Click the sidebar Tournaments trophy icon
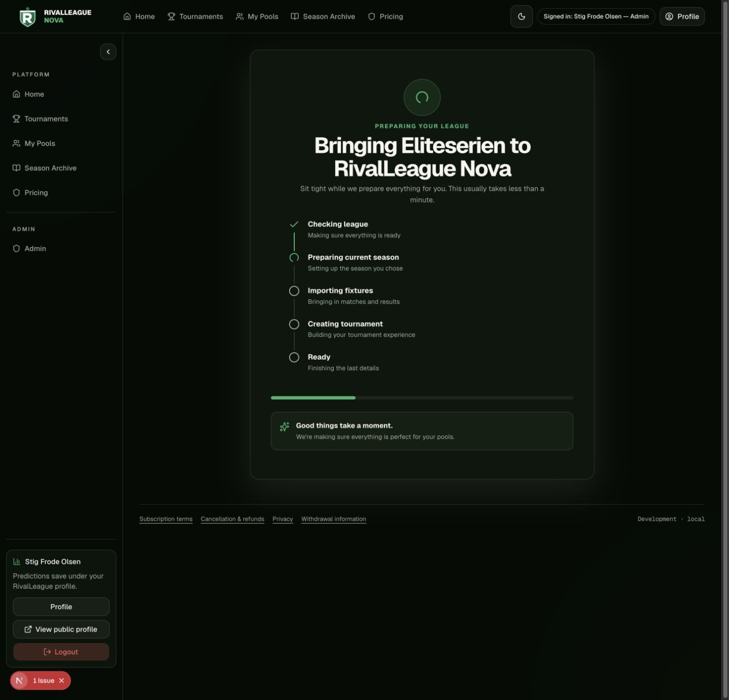Viewport: 729px width, 700px height. tap(17, 119)
